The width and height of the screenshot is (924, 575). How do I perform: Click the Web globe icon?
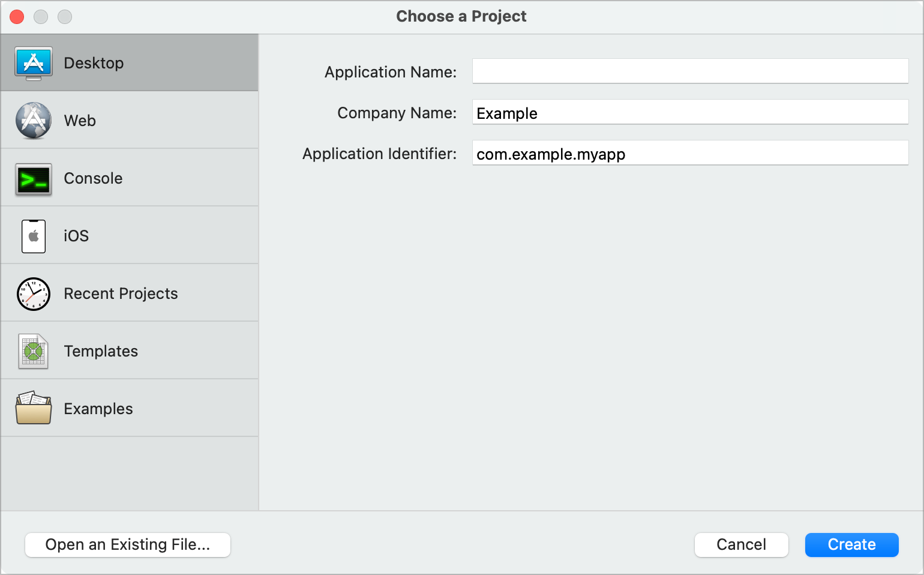click(x=34, y=121)
